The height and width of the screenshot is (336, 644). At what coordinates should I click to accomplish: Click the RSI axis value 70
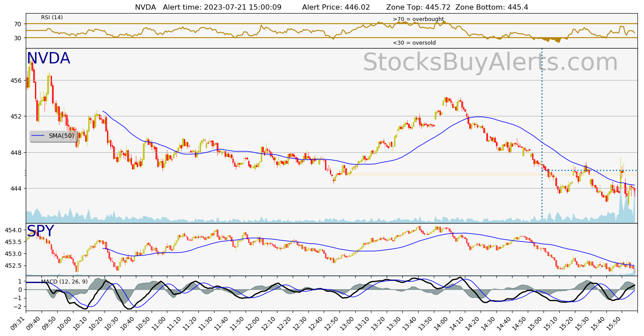pos(17,24)
